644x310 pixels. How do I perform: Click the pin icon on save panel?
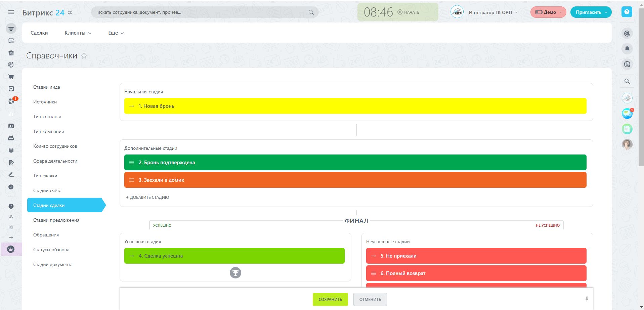pyautogui.click(x=587, y=299)
